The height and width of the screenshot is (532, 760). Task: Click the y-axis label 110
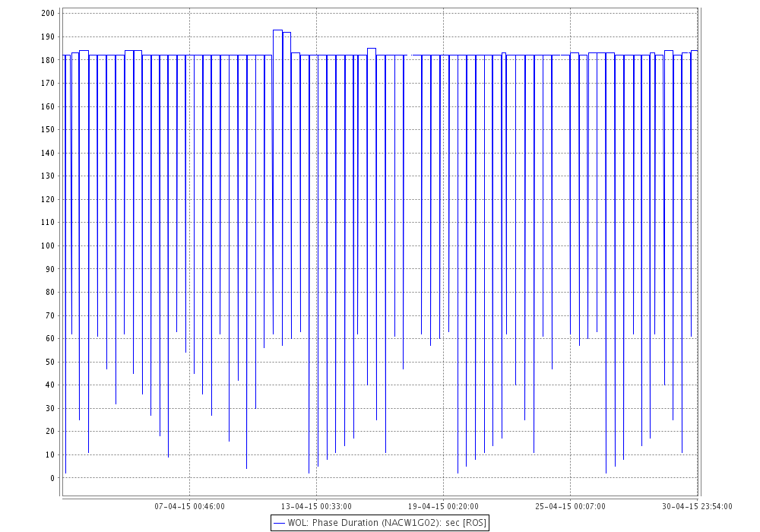click(48, 223)
